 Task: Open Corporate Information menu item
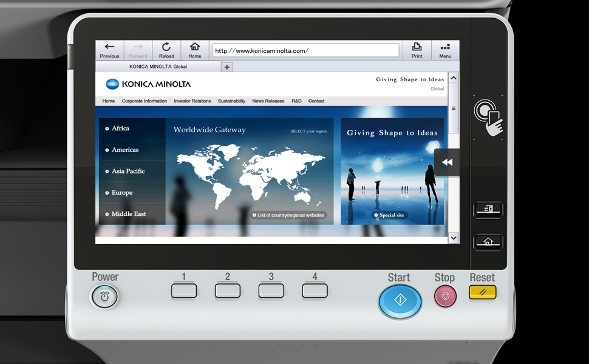point(145,101)
